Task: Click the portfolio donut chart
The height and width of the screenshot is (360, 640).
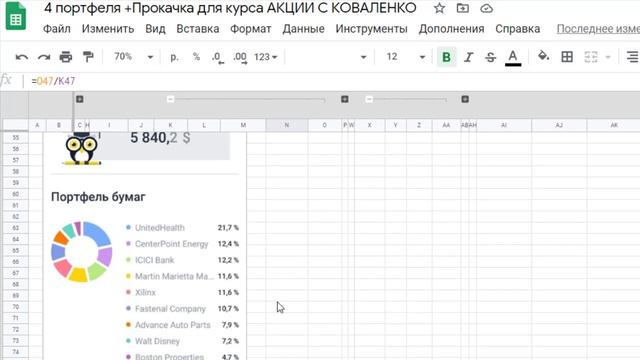Action: tap(82, 252)
